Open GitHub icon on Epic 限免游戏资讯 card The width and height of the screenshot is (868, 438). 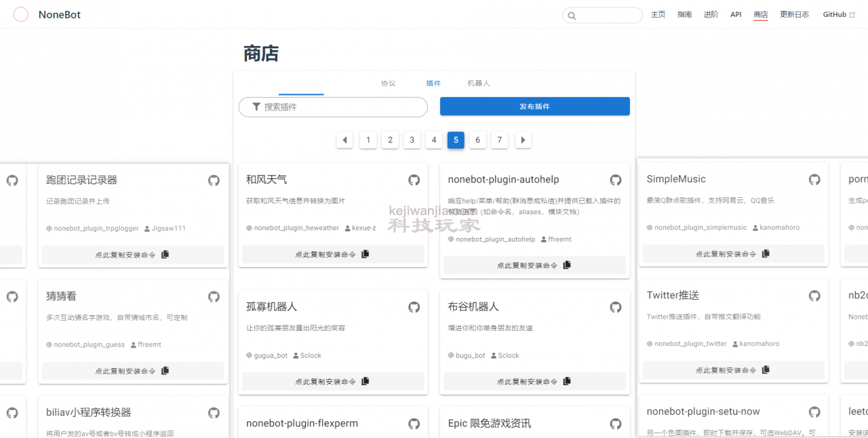(x=616, y=424)
